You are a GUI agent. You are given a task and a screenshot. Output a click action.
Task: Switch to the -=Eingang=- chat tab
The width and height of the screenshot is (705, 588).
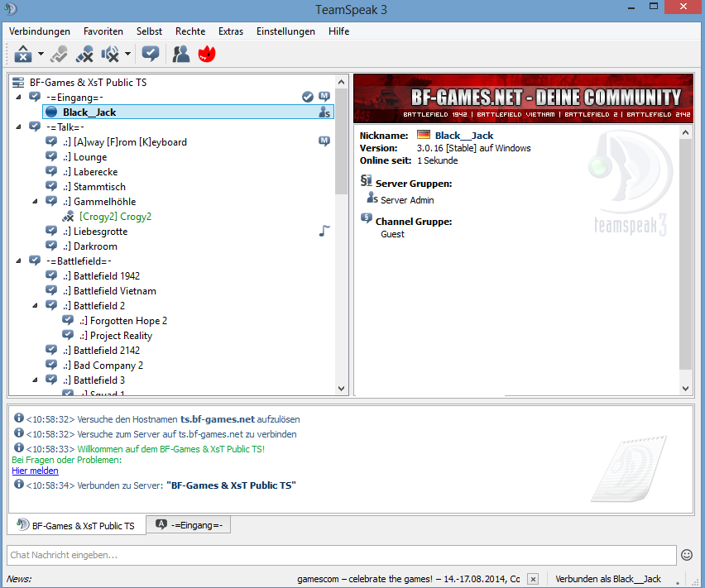click(x=189, y=524)
